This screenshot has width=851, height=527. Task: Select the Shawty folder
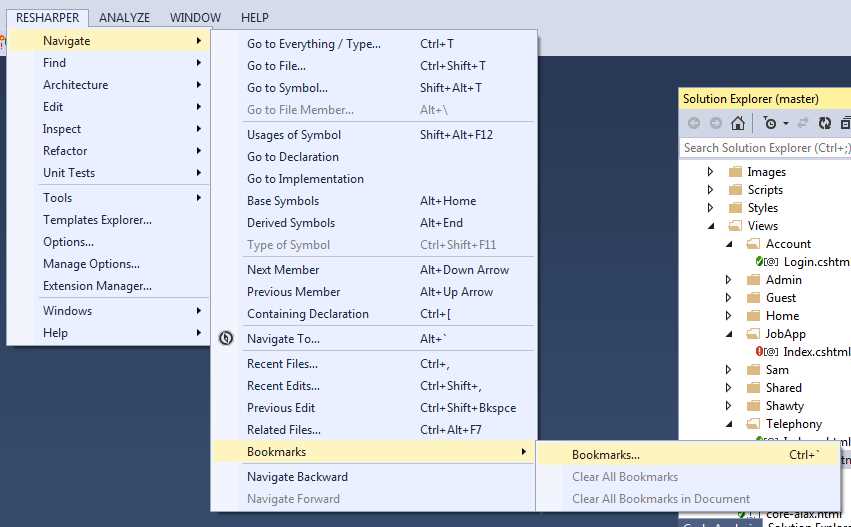coord(784,406)
